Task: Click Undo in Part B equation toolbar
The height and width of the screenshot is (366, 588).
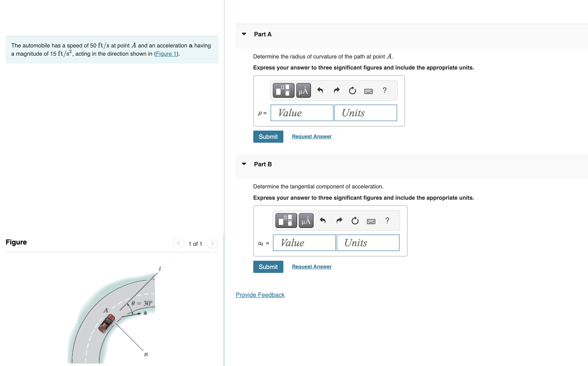Action: [x=323, y=220]
